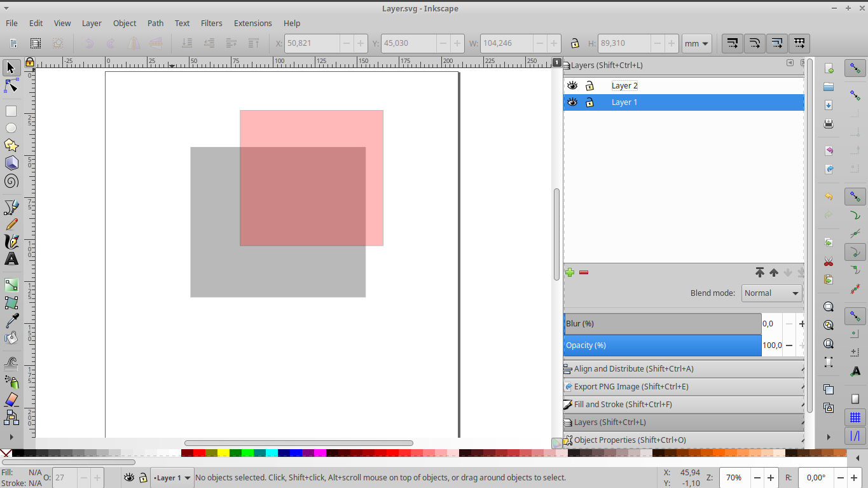
Task: Select the Ellipse tool
Action: (x=11, y=129)
